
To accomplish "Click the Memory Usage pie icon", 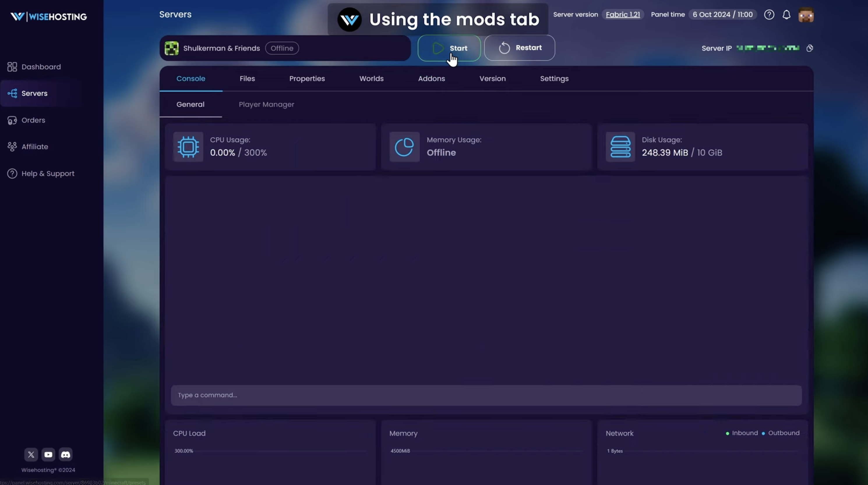I will [405, 147].
